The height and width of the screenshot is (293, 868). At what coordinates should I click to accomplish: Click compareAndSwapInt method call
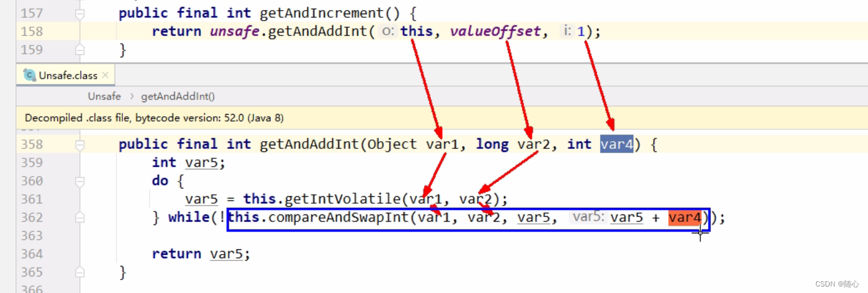pos(339,218)
